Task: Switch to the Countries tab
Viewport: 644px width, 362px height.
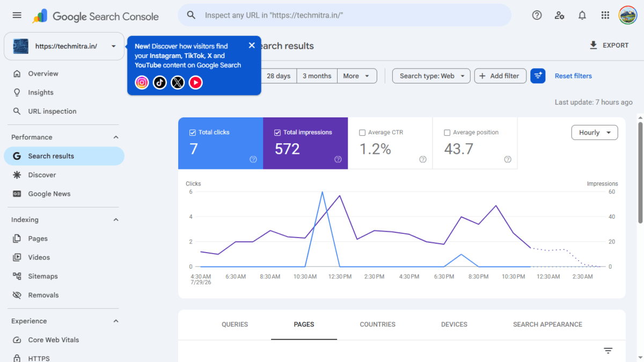Action: point(378,324)
